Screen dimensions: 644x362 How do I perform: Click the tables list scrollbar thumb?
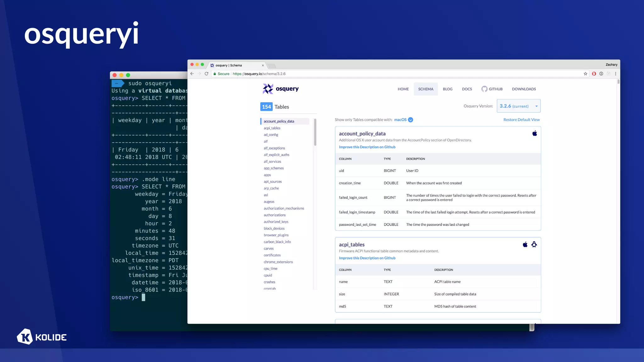coord(315,132)
